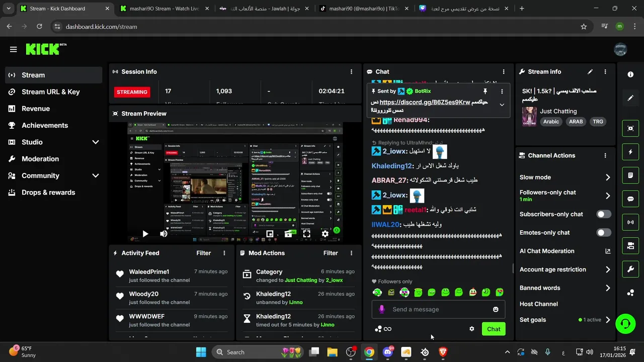Click Filter in Activity Feed
Viewport: 644px width, 362px height.
point(204,253)
